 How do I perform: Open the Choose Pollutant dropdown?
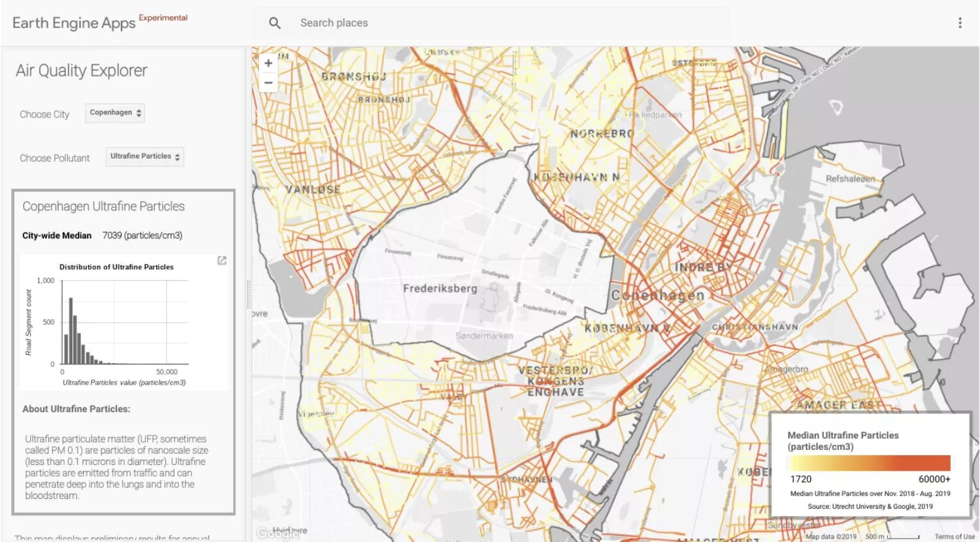(x=144, y=157)
